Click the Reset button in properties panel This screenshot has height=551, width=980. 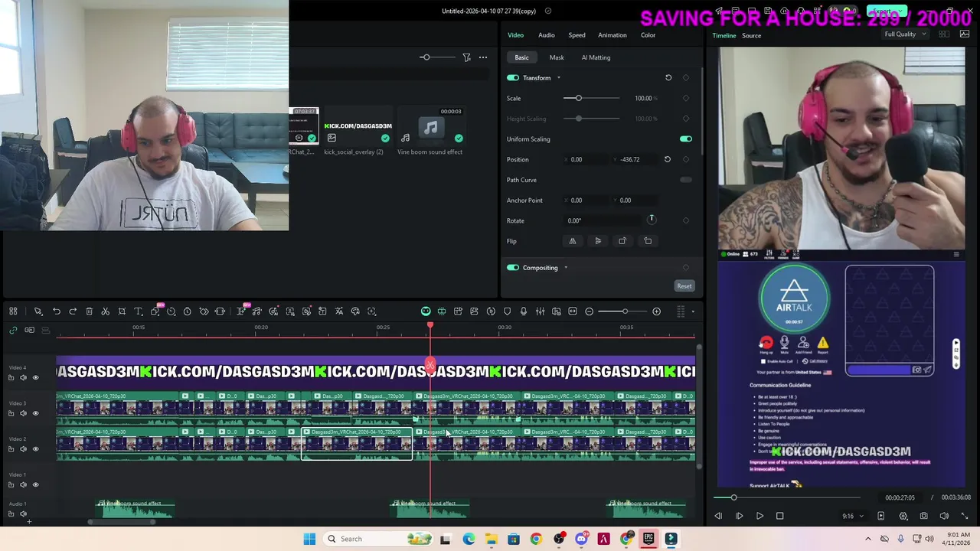684,286
